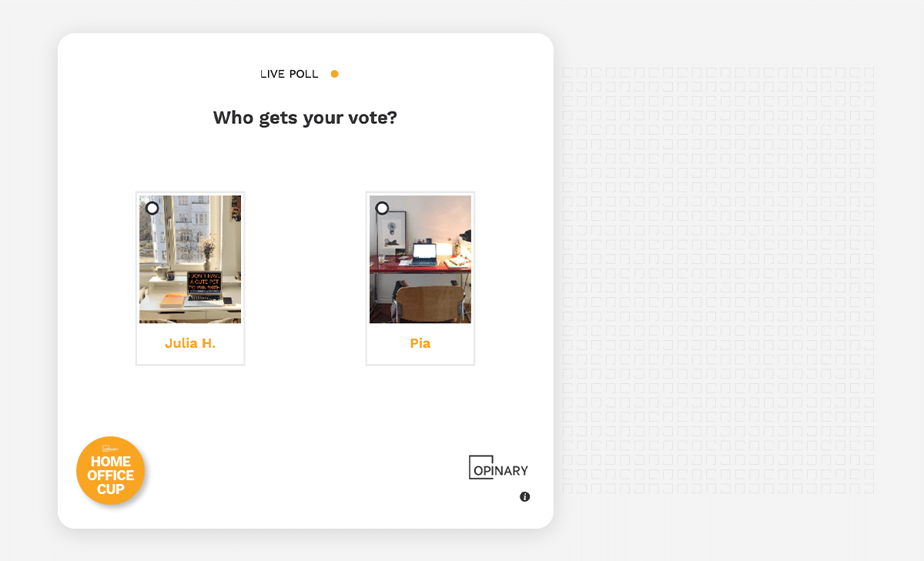The image size is (924, 561).
Task: Click the patterned background beside the poll
Action: tap(718, 280)
